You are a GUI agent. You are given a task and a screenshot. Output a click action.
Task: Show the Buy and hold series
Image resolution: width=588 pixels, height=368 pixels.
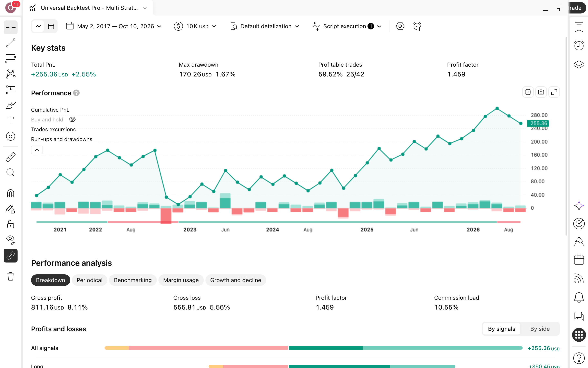72,120
